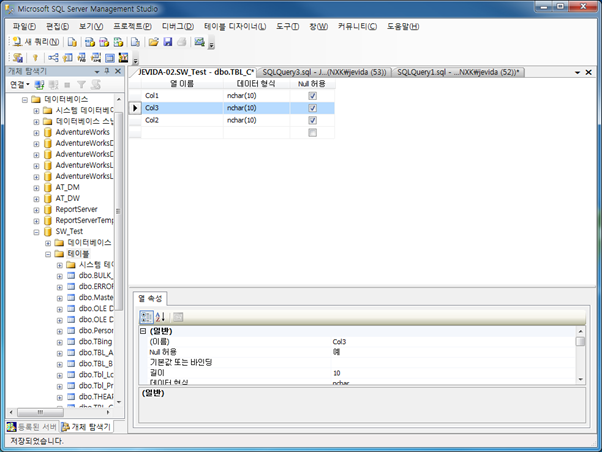
Task: Click the Save floppy disk icon
Action: 168,42
